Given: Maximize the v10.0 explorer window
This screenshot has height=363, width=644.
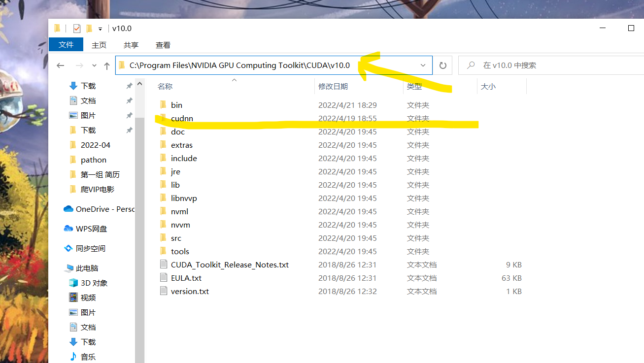Looking at the screenshot, I should [x=631, y=28].
